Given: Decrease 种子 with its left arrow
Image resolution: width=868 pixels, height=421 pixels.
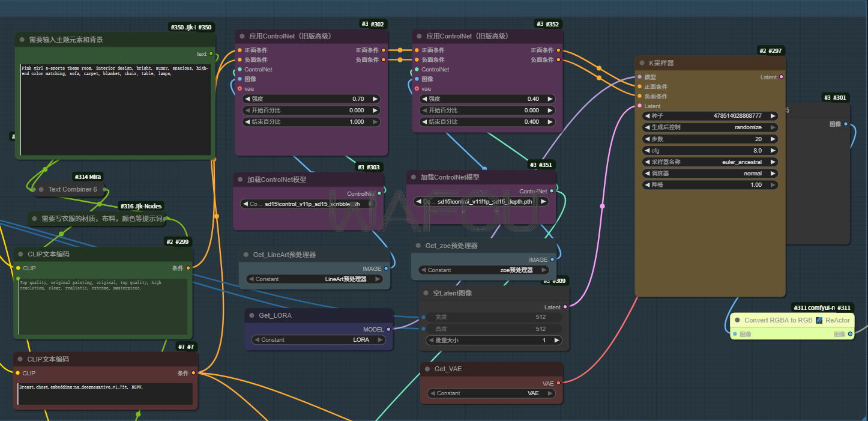Looking at the screenshot, I should pos(646,116).
